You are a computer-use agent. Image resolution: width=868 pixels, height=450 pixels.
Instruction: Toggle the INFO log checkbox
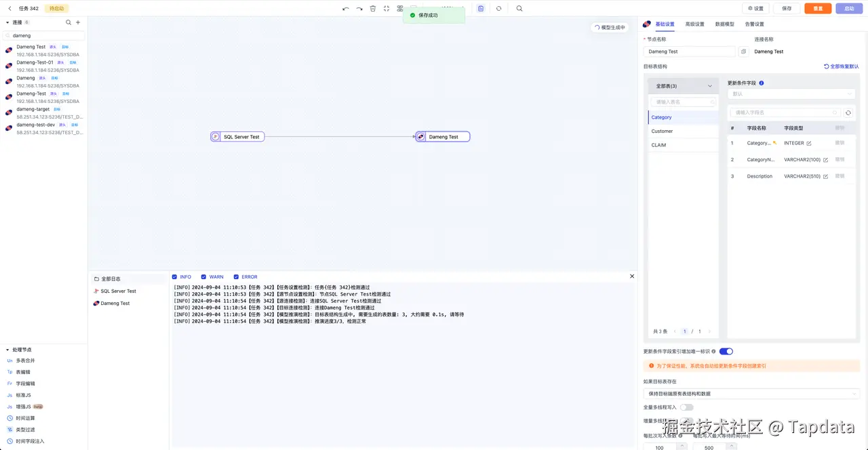tap(175, 277)
